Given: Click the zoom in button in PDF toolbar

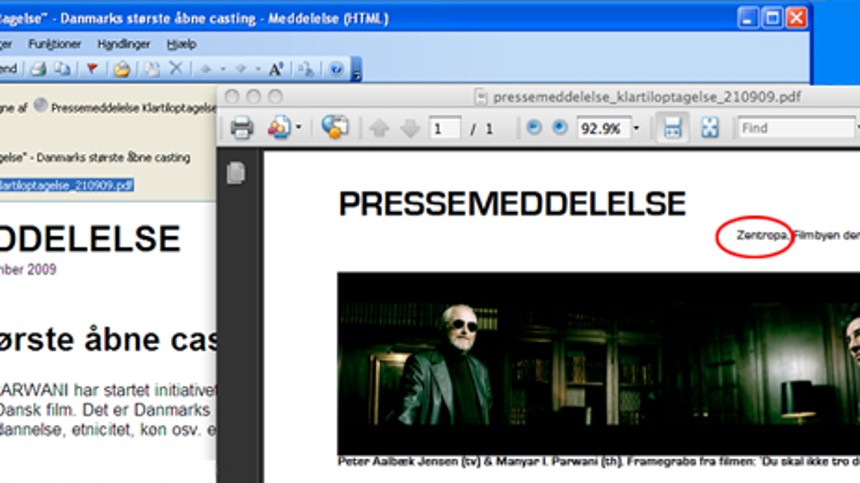Looking at the screenshot, I should [559, 128].
